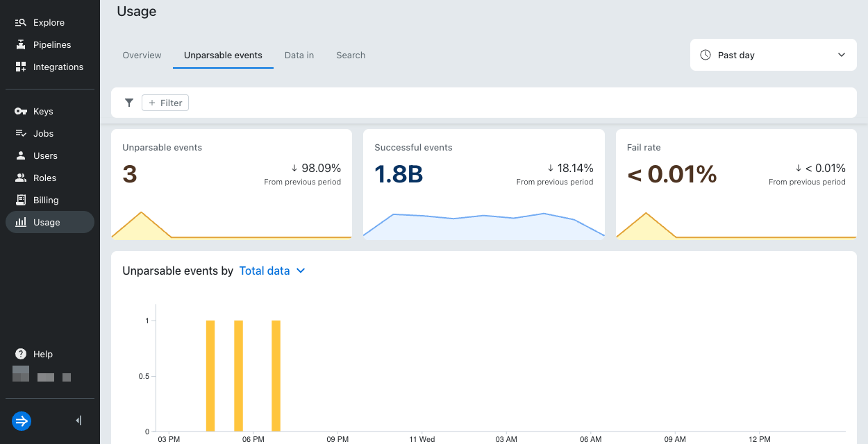This screenshot has width=868, height=444.
Task: Open Roles using its people icon
Action: pos(21,178)
